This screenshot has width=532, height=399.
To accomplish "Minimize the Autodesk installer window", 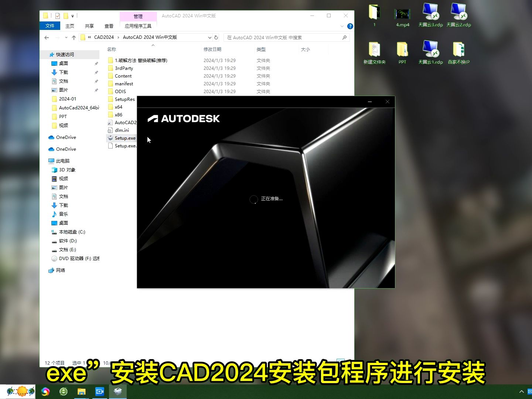I will tap(370, 102).
